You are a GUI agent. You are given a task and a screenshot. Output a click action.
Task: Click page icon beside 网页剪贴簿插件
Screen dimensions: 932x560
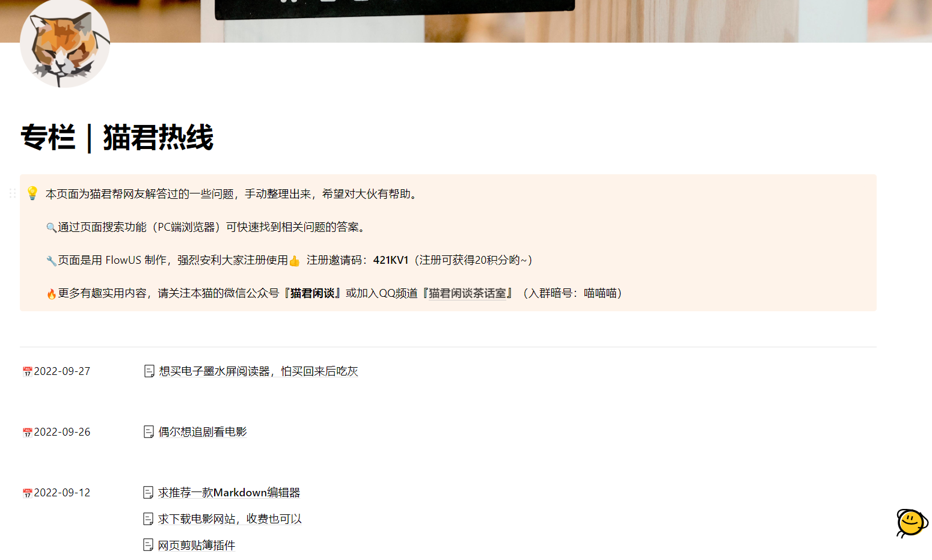pos(149,545)
